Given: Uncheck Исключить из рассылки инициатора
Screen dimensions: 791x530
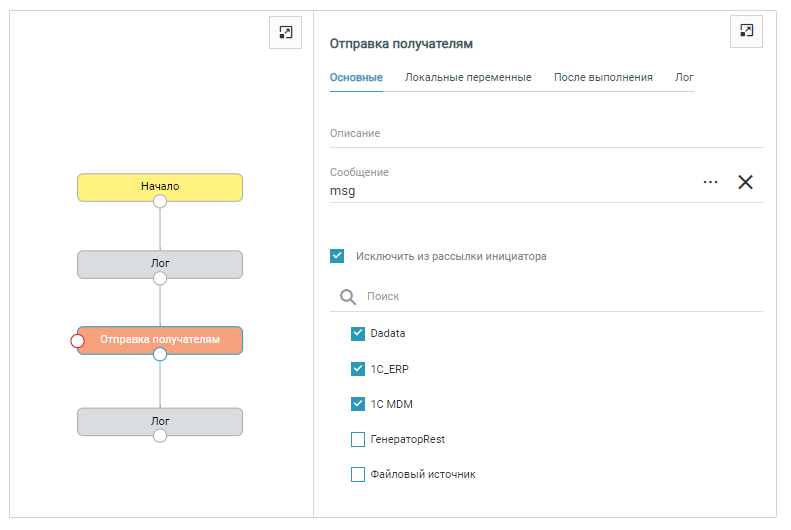Looking at the screenshot, I should (x=337, y=256).
